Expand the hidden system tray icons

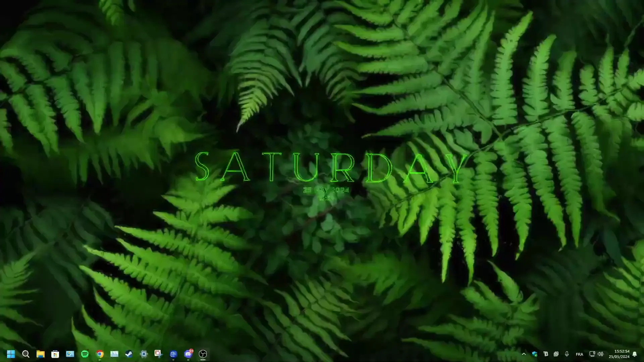coord(524,354)
